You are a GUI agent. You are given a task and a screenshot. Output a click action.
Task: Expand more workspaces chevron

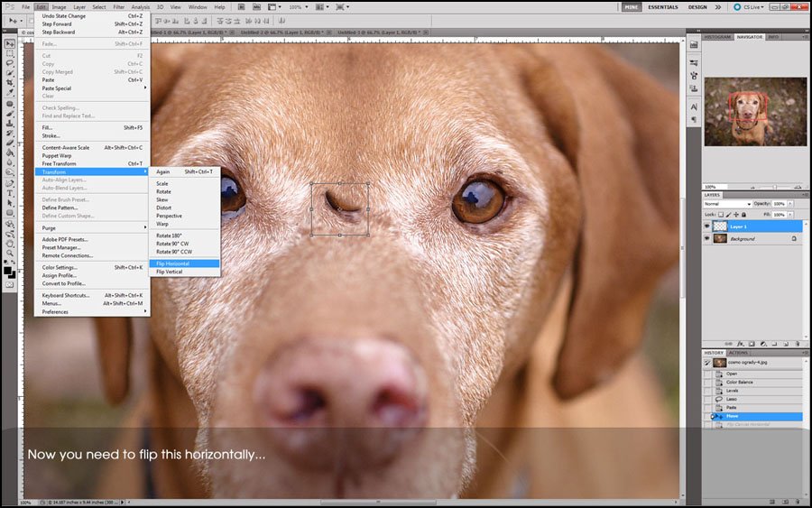[718, 7]
